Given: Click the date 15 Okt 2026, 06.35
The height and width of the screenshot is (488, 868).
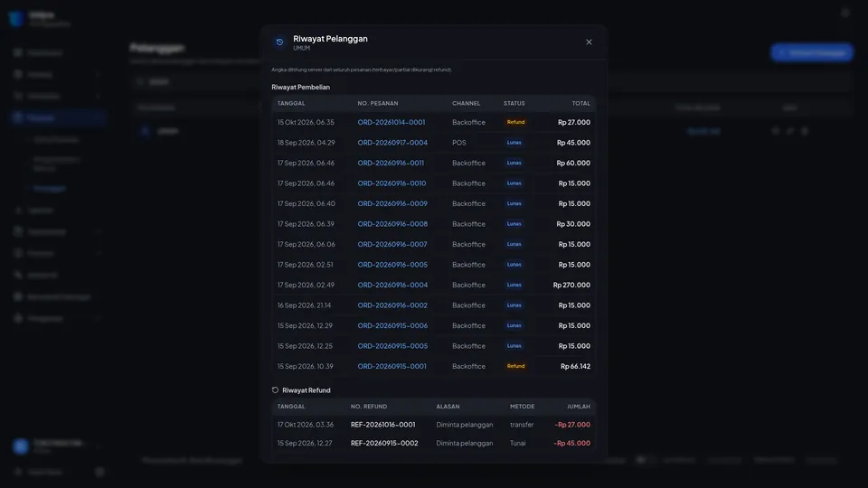Looking at the screenshot, I should pos(306,122).
